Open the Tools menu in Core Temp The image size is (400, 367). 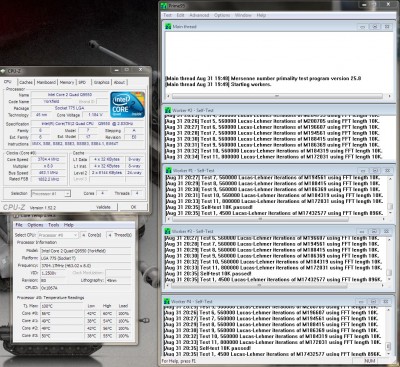(x=54, y=225)
